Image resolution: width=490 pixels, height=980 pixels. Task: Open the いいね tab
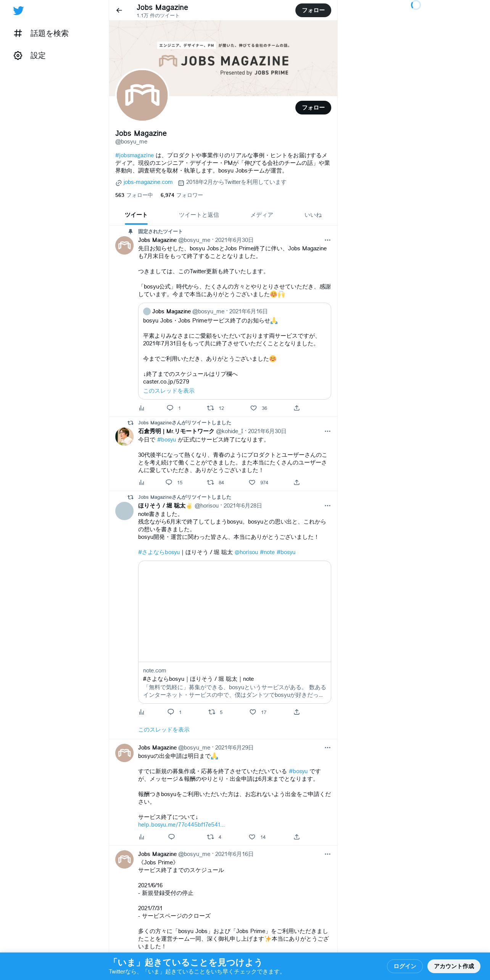(x=313, y=215)
